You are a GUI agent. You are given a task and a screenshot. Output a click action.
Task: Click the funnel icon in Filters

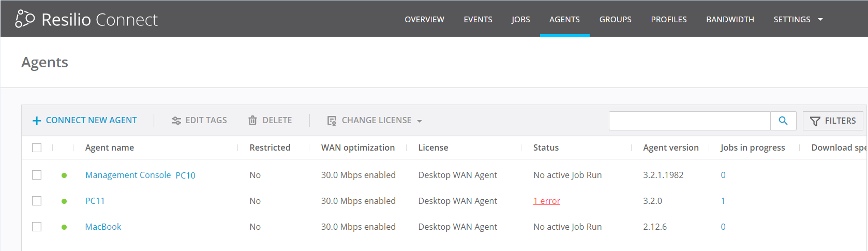coord(815,121)
